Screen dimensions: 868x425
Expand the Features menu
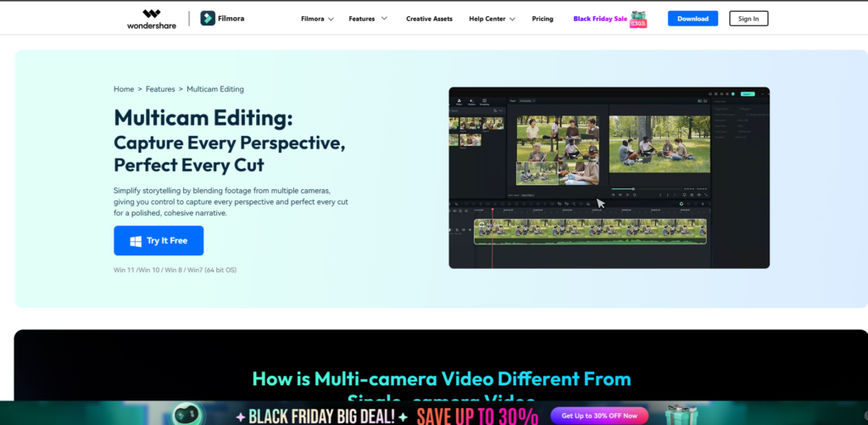point(368,19)
